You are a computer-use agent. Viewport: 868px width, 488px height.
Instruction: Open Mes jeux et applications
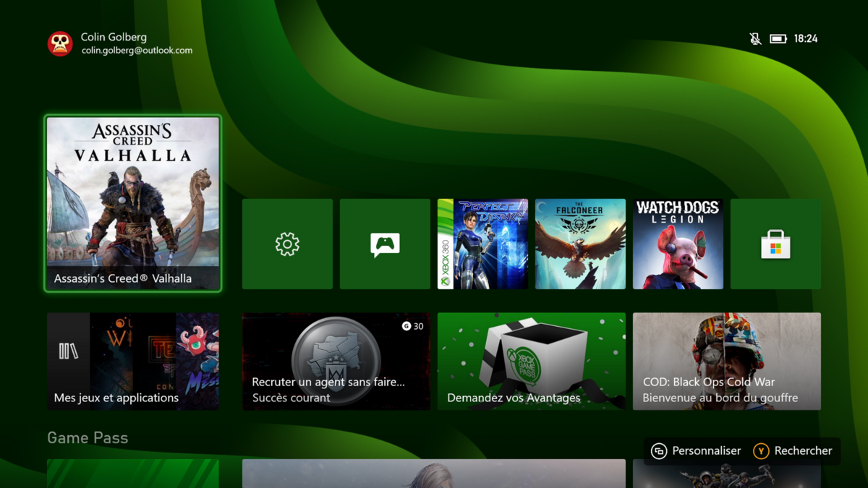[x=133, y=361]
